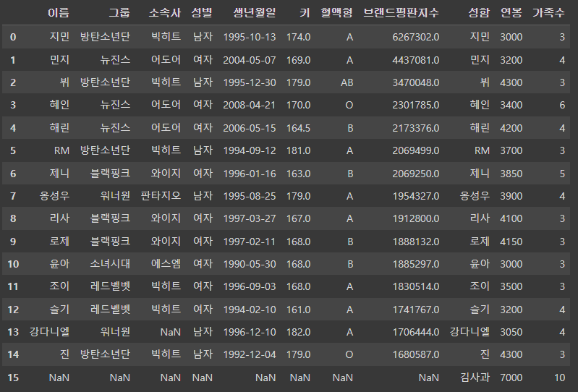The height and width of the screenshot is (392, 578).
Task: Click birthdate 1996-09-03
Action: tap(250, 286)
